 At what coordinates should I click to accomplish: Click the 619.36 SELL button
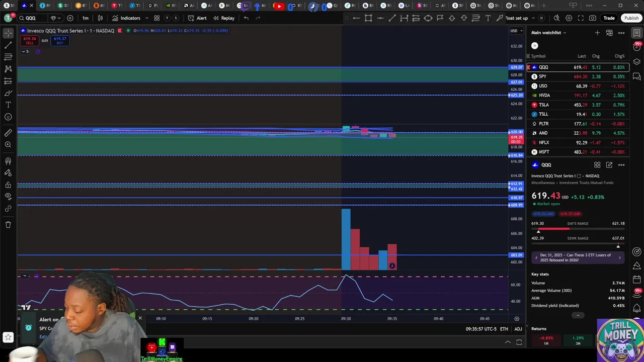[x=30, y=41]
